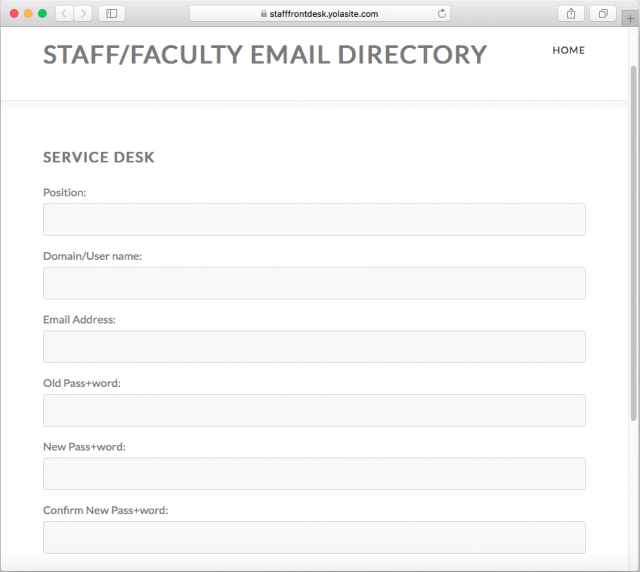Click the "Position:" label
This screenshot has width=640, height=572.
(x=64, y=192)
